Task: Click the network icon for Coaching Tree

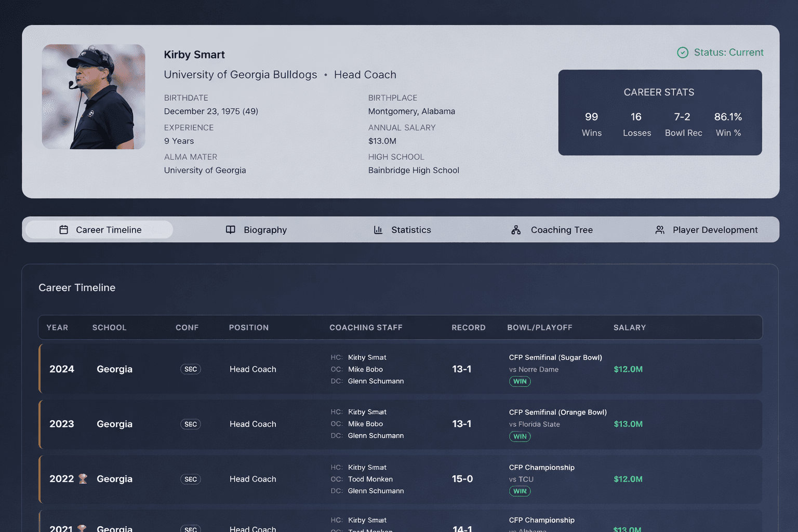Action: 516,230
